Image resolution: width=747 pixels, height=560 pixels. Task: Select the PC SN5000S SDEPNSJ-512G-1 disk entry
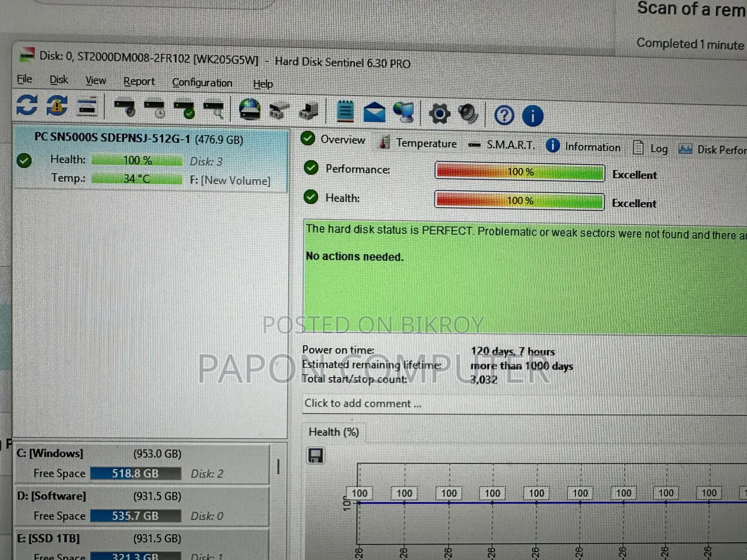(x=150, y=159)
